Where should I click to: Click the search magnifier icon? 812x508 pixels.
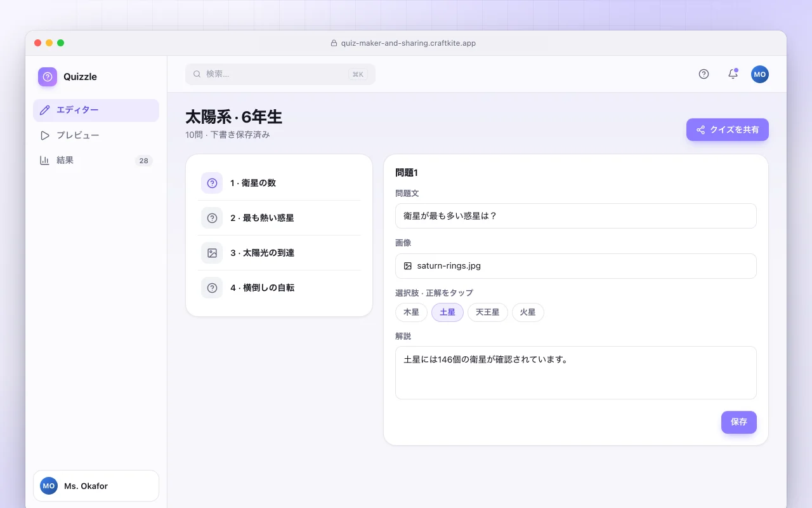[197, 74]
